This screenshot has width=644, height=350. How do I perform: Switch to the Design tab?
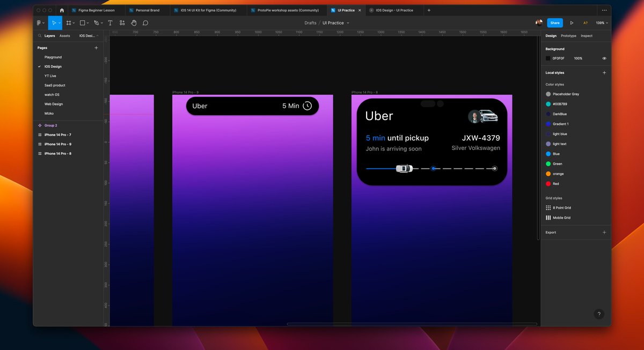pyautogui.click(x=551, y=36)
